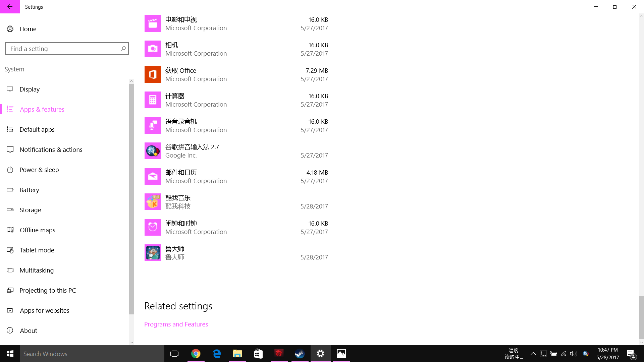The image size is (644, 362).
Task: Open Steam from the taskbar
Action: click(300, 354)
